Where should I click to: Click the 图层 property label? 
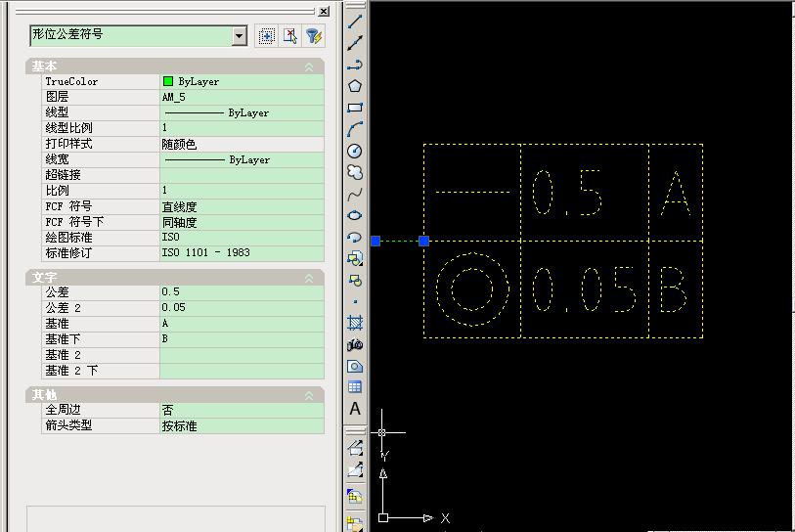[x=57, y=97]
